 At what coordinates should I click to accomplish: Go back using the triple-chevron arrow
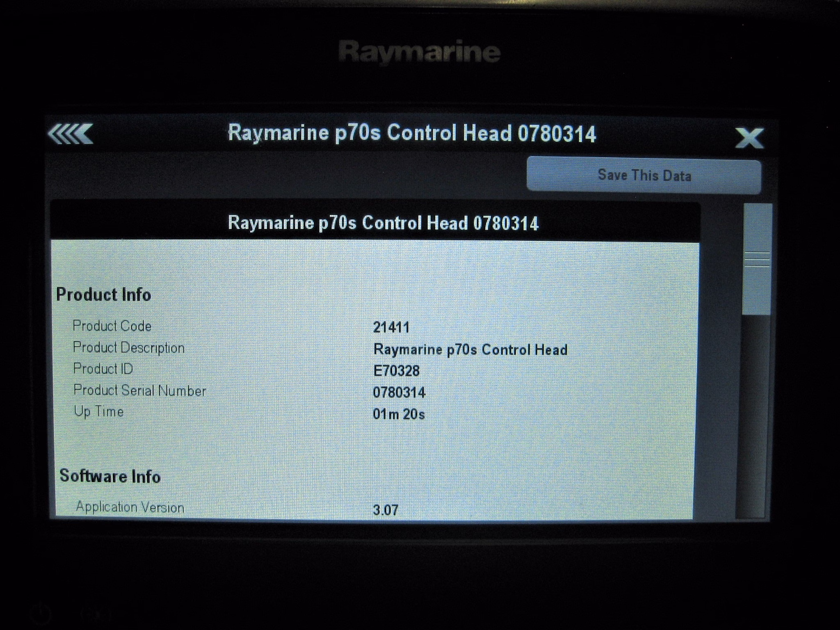pyautogui.click(x=71, y=134)
